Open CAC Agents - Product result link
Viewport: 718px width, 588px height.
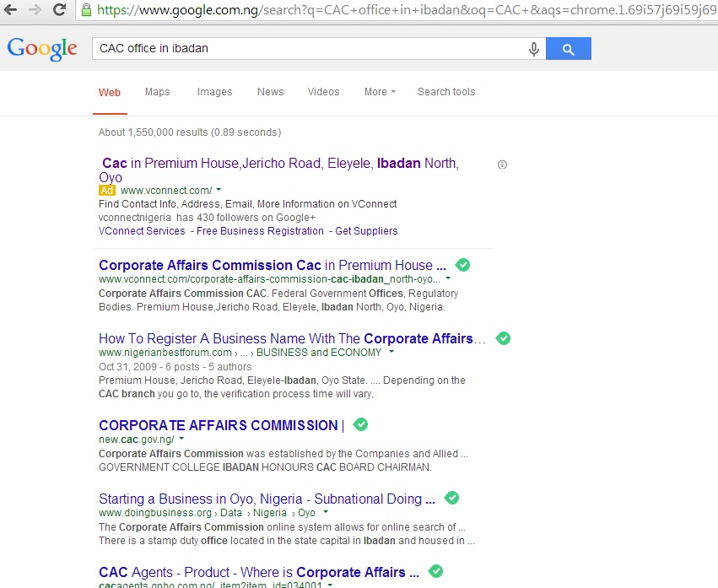point(259,572)
